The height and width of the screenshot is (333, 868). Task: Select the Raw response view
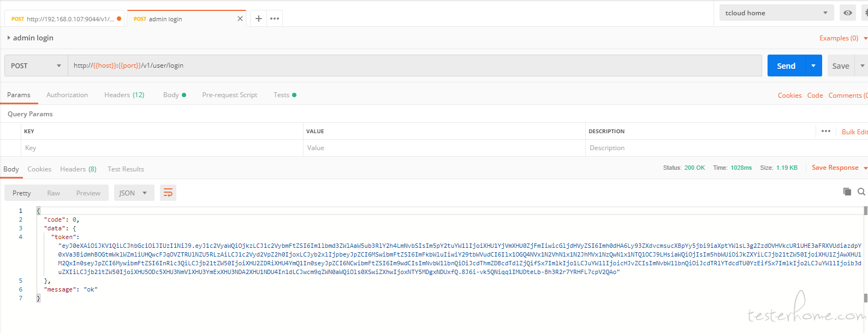point(53,193)
